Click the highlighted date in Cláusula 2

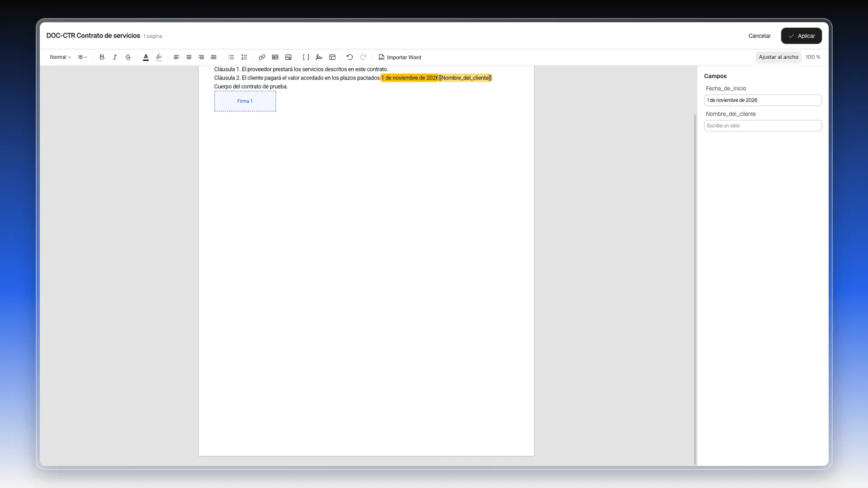click(409, 78)
